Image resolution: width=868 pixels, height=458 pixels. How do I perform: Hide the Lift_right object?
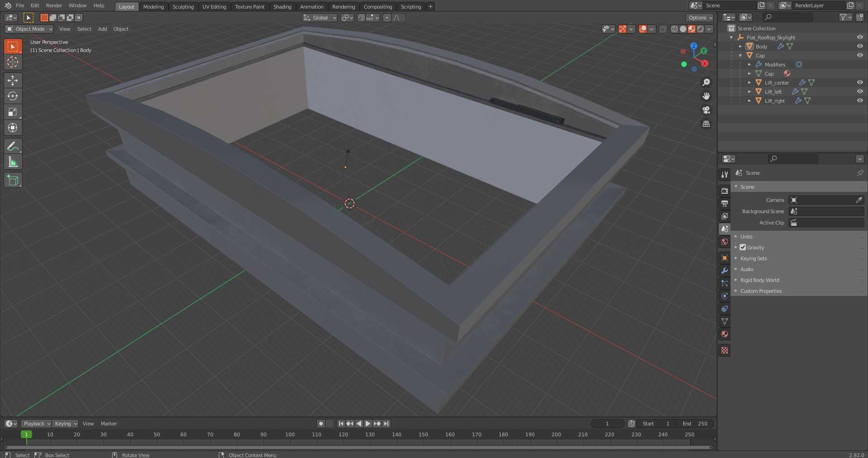coord(859,100)
